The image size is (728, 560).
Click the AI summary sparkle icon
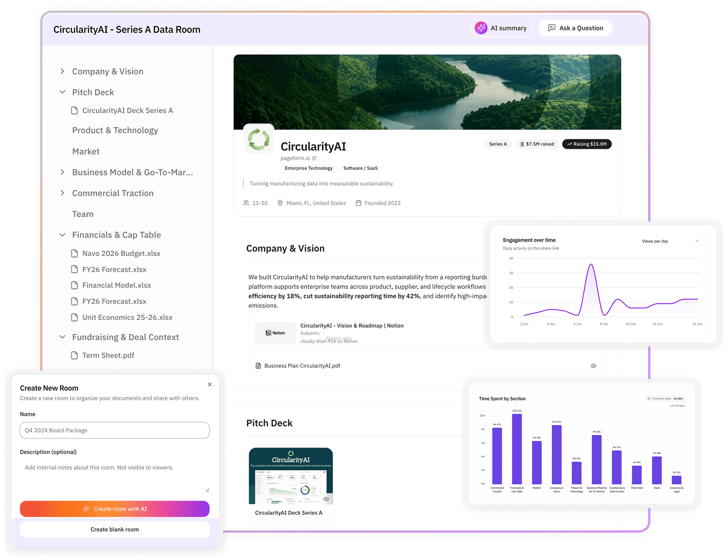[481, 28]
